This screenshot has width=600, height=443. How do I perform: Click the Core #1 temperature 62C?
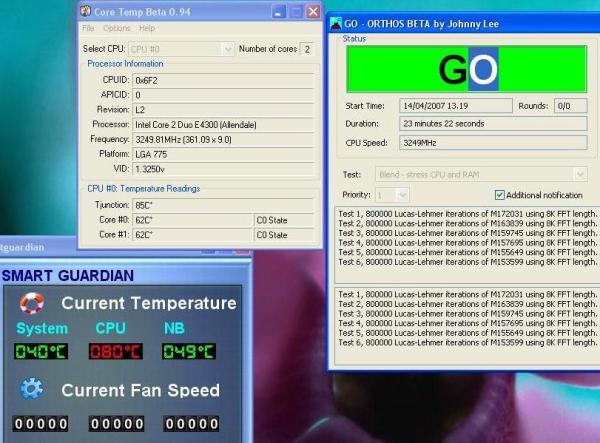[192, 235]
